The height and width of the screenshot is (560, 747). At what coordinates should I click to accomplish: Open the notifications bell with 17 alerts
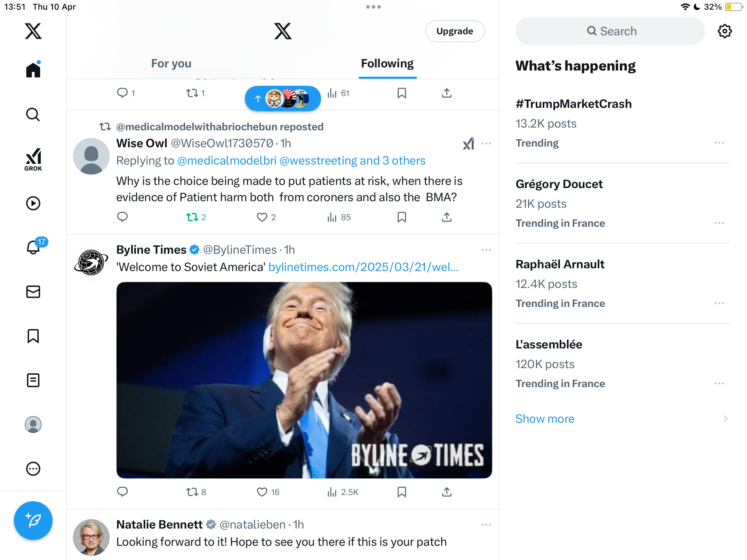click(x=34, y=247)
